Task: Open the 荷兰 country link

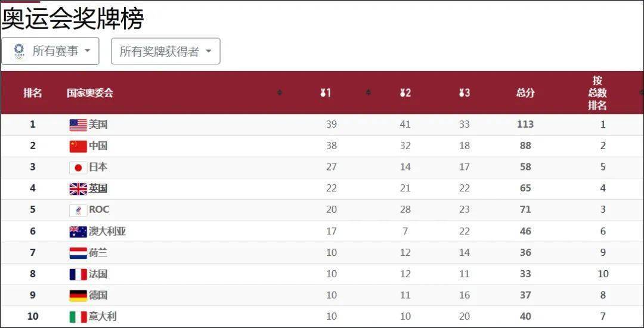Action: tap(98, 252)
